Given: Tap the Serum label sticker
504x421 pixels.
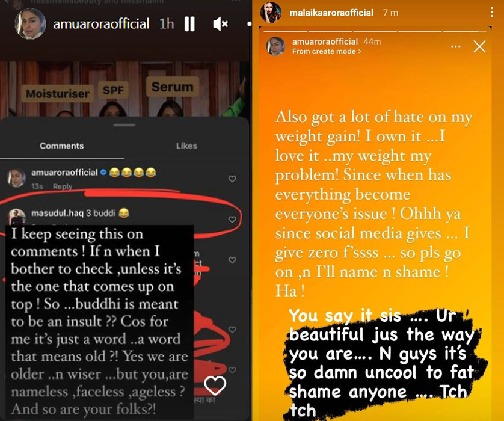Looking at the screenshot, I should [173, 87].
